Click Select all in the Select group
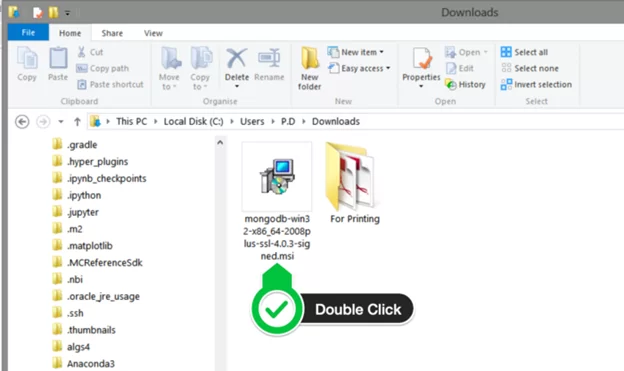 point(524,52)
